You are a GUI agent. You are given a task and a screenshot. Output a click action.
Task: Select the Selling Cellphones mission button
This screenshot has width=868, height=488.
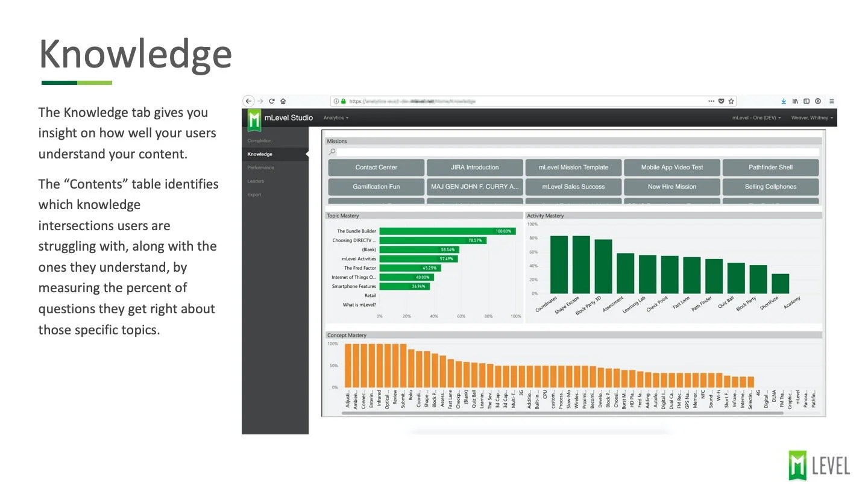tap(770, 187)
